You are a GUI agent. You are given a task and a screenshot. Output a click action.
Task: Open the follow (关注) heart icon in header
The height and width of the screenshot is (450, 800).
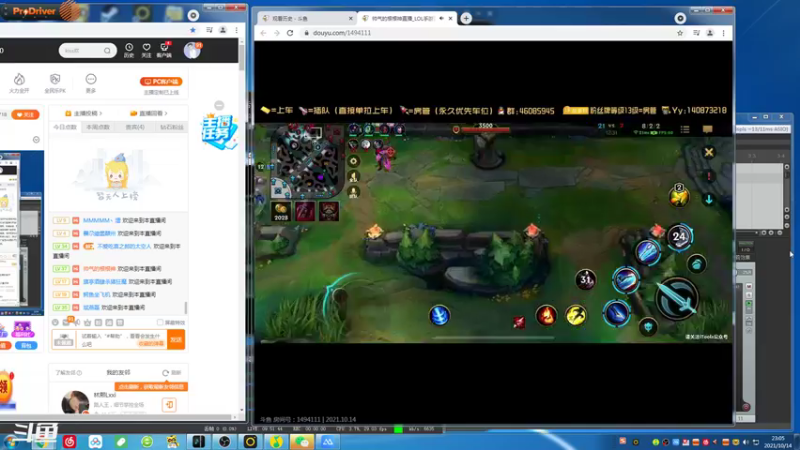click(x=146, y=50)
